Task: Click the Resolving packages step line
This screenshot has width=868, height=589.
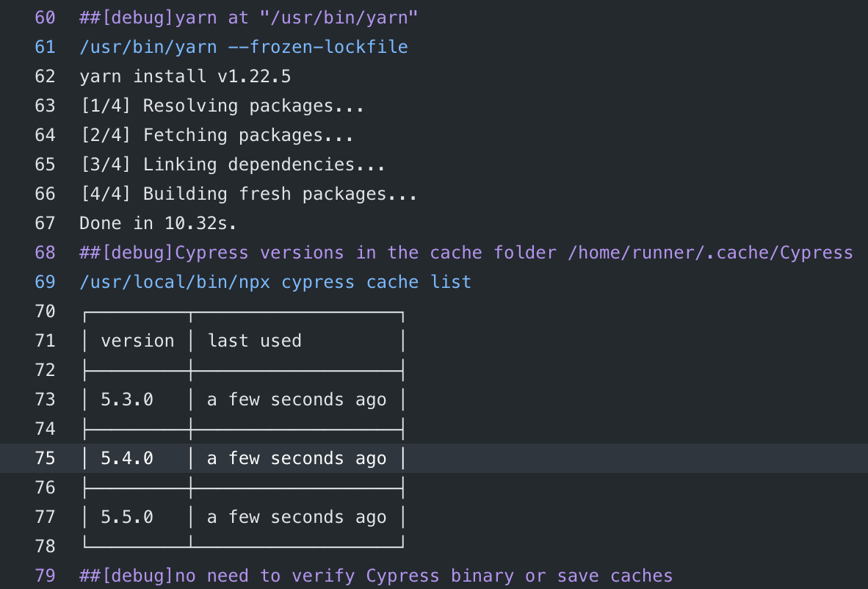Action: click(221, 105)
